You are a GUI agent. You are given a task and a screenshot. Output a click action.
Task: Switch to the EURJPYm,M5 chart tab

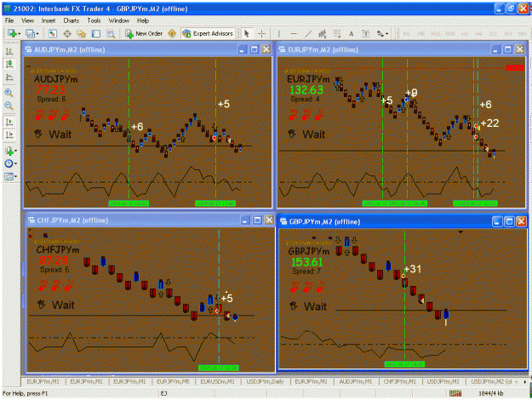pyautogui.click(x=173, y=381)
